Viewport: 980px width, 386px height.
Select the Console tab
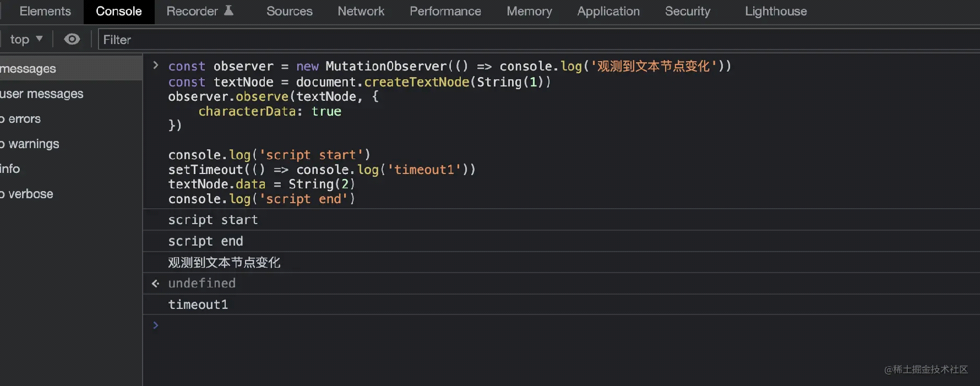coord(118,11)
